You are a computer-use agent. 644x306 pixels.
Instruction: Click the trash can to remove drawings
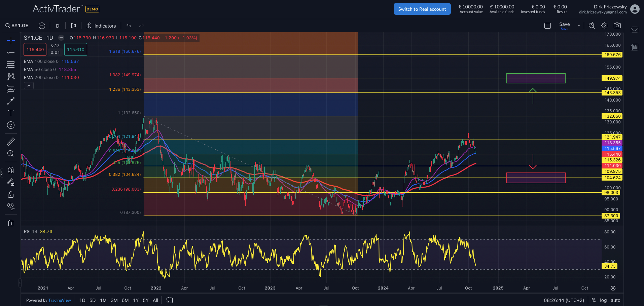(x=11, y=223)
